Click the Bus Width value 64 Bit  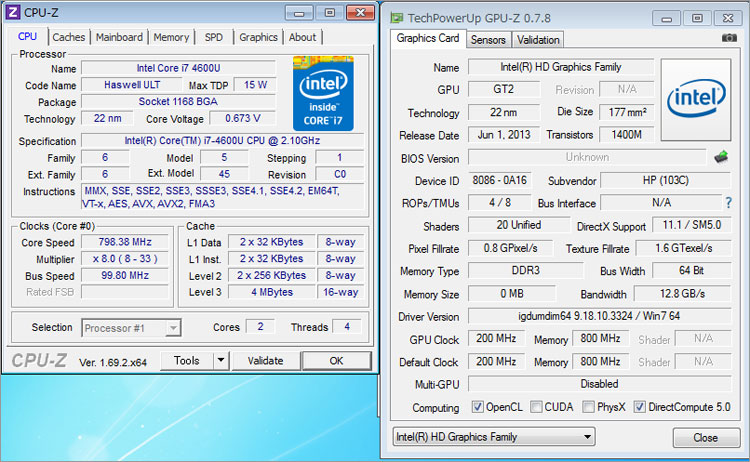pos(691,270)
